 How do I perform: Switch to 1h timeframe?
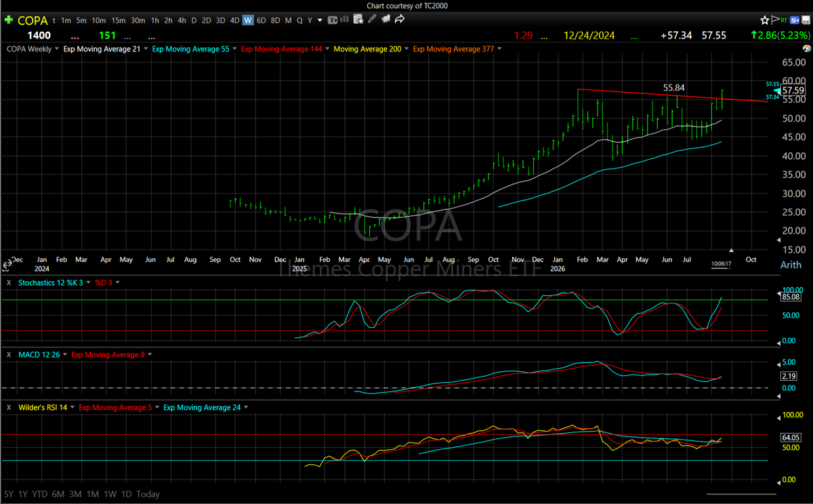pos(155,20)
